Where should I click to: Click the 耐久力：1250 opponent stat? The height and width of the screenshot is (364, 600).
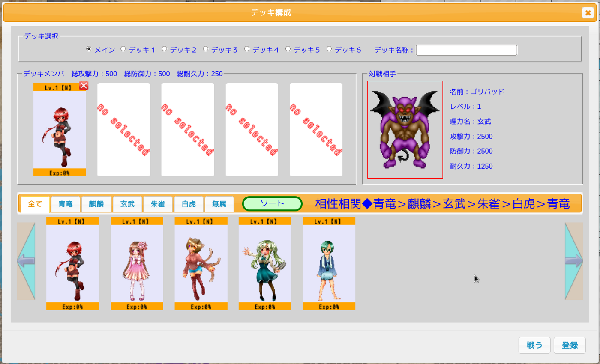tap(471, 166)
